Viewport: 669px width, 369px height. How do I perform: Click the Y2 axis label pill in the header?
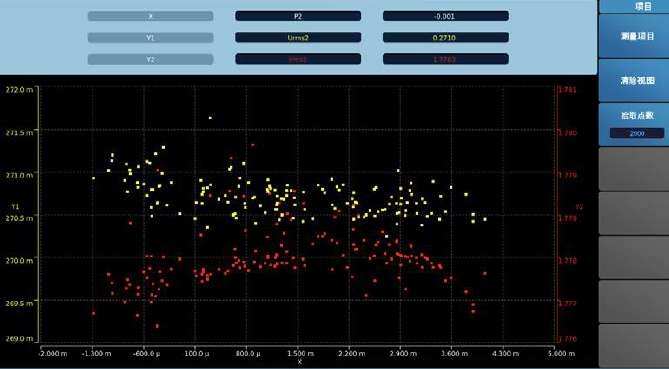(150, 59)
